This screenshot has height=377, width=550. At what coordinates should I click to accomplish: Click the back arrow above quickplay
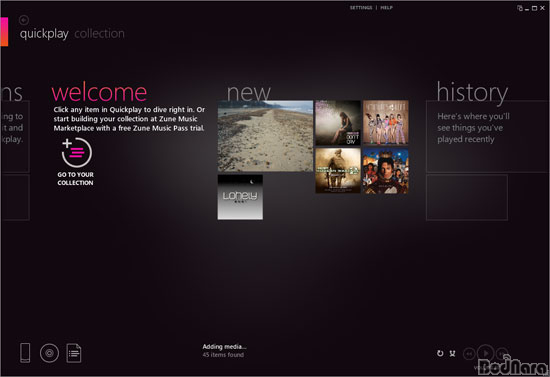tap(24, 20)
